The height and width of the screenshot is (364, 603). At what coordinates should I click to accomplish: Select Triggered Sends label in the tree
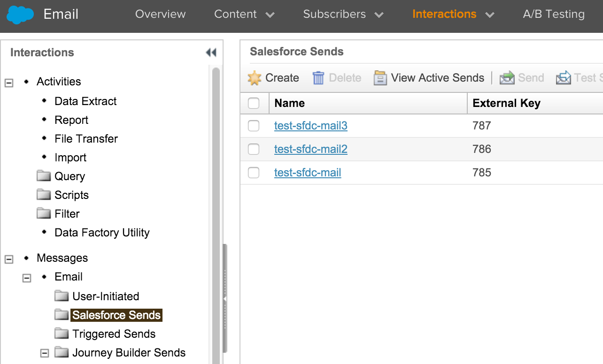pos(114,334)
